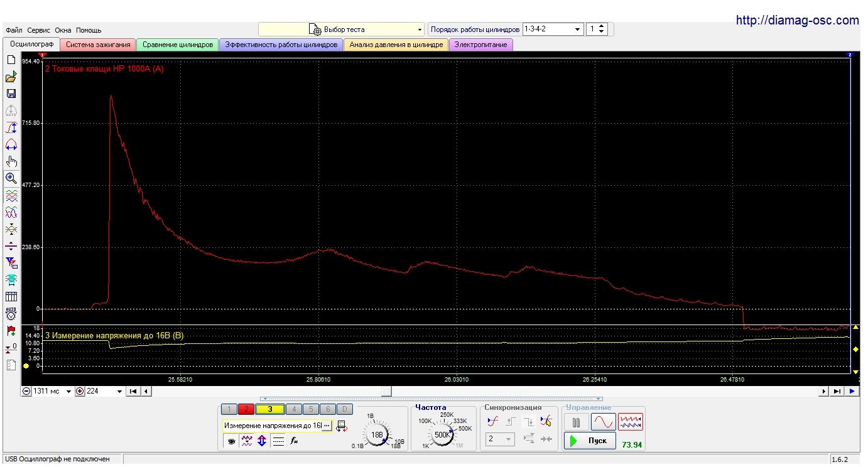Switch to Анализ давления в цилиндре tab
This screenshot has height=467, width=868.
click(396, 45)
